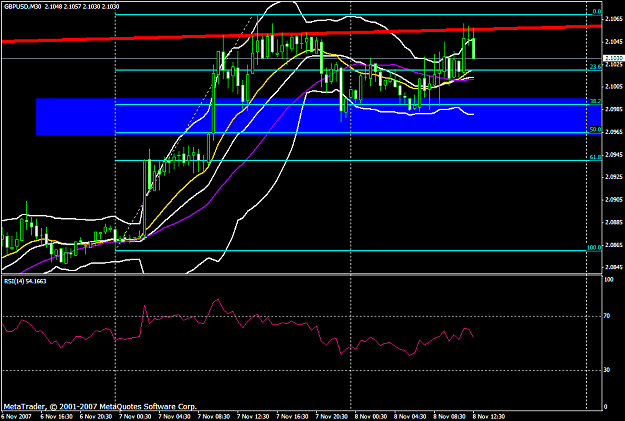Click the 7 Nov 00:30 time label

(x=135, y=416)
